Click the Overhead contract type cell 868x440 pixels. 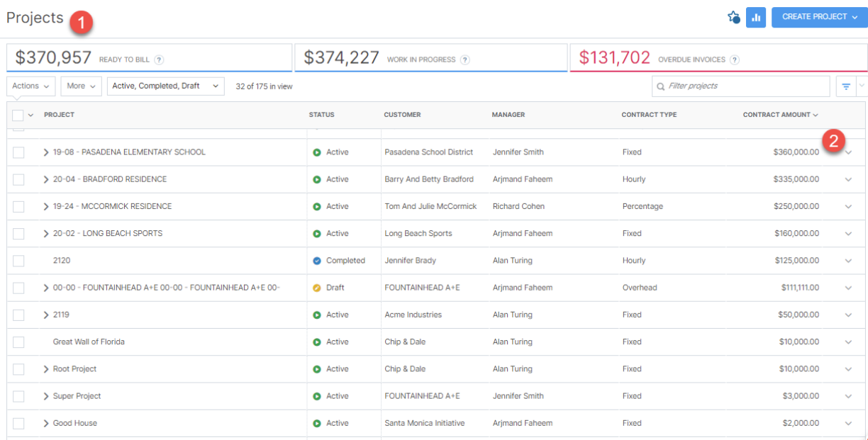click(640, 288)
